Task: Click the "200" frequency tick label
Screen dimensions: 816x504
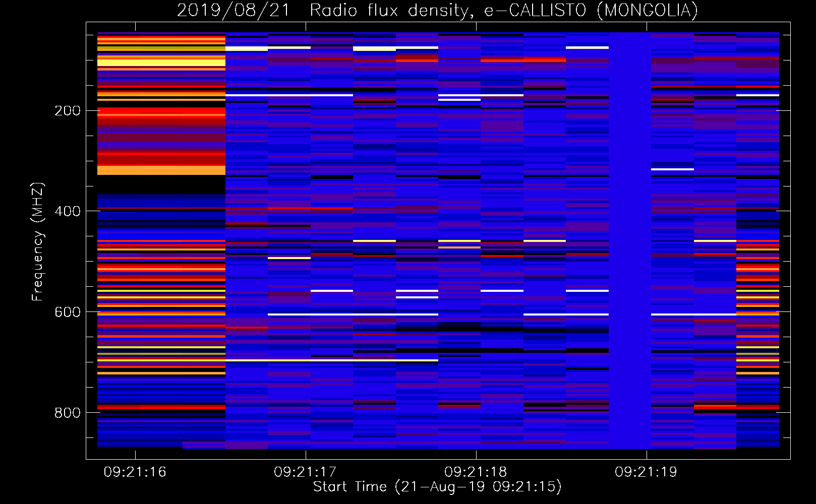Action: point(68,110)
